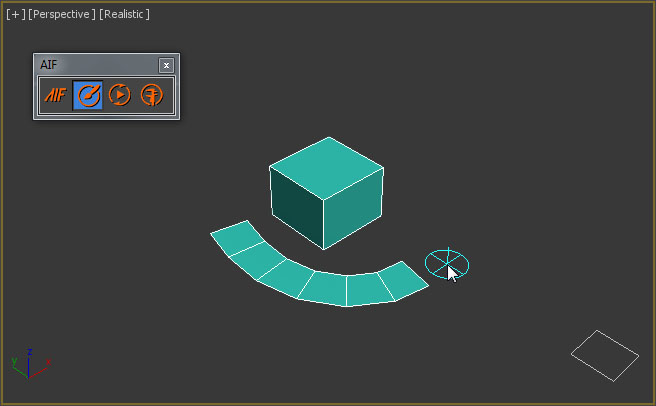
Task: Pick the cube's right side face
Action: tap(354, 209)
